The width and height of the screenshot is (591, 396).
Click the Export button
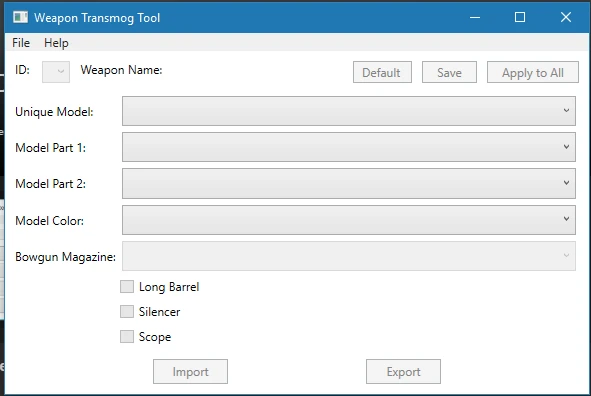403,372
